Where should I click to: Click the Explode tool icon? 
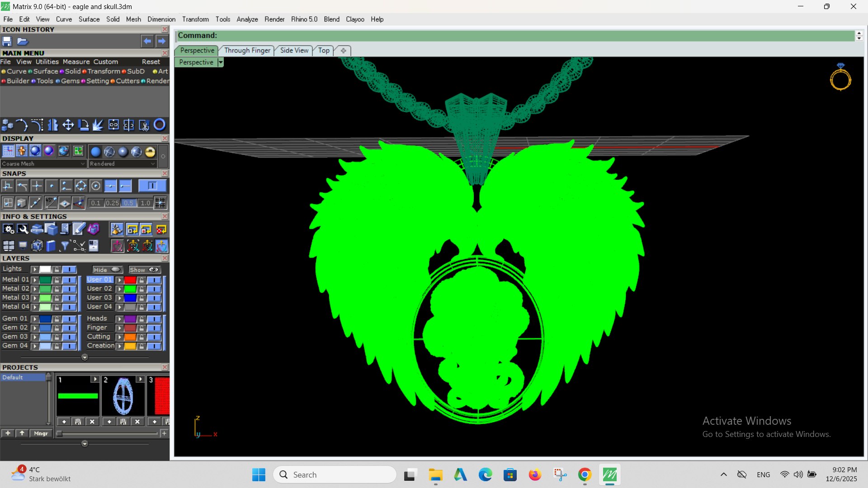[x=98, y=125]
